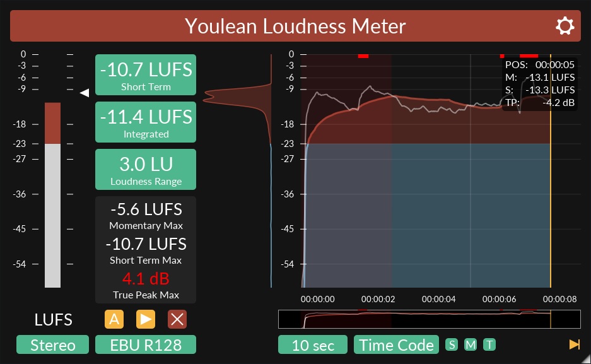Click the white playhead triangle beside the level meter
Viewport: 591px width, 364px height.
point(85,92)
